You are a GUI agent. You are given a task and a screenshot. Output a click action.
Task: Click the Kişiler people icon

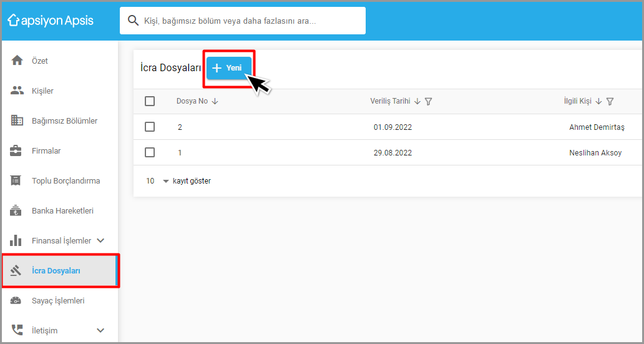[x=17, y=91]
